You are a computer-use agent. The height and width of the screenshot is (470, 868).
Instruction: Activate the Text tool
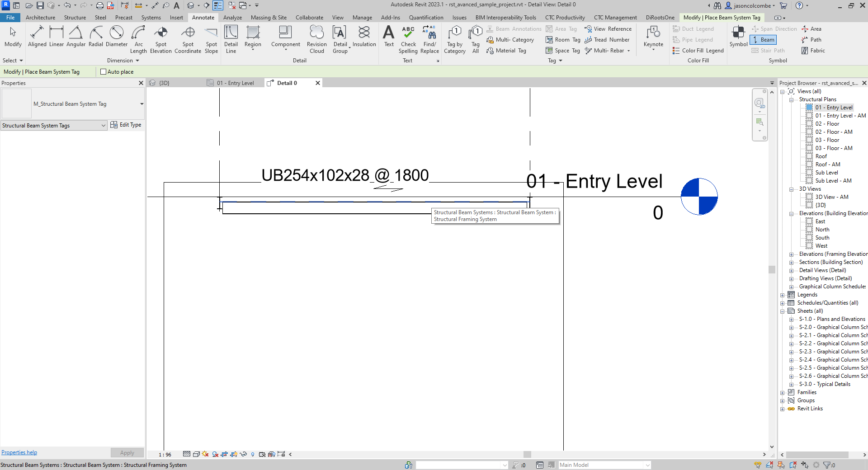[x=389, y=37]
